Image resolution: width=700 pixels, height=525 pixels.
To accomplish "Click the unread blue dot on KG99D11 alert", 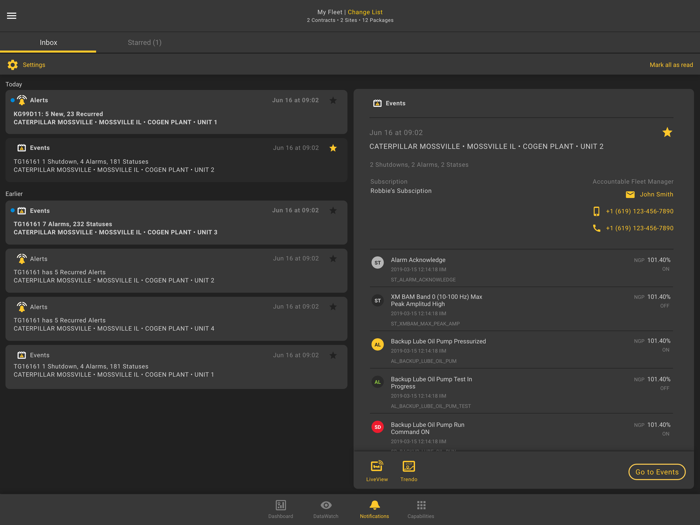I will (x=12, y=100).
